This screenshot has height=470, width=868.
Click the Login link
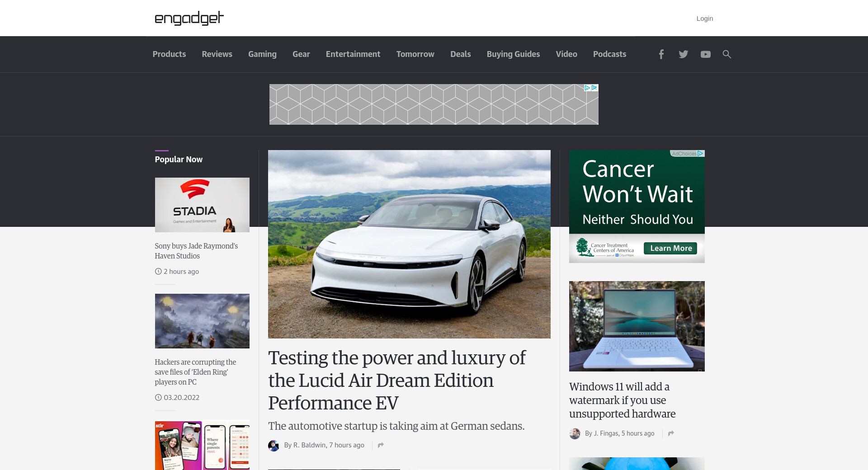point(704,19)
